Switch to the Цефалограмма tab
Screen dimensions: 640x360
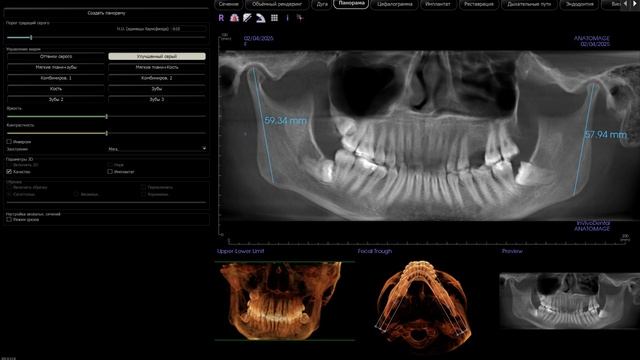click(394, 4)
